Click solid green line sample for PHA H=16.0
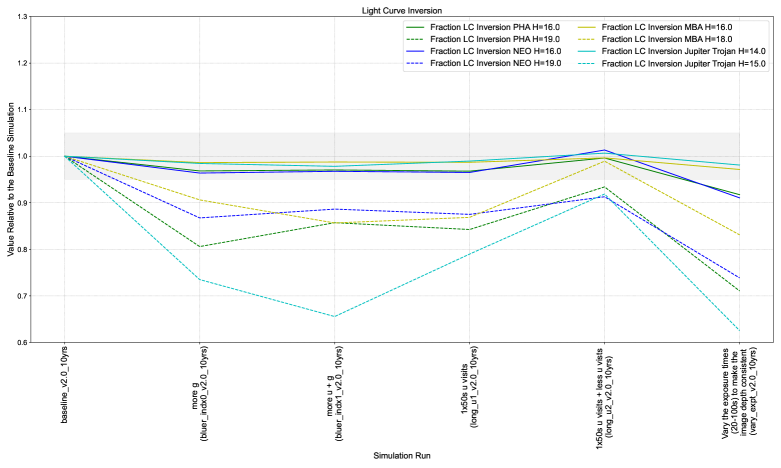Viewport: 781px width, 468px height. pyautogui.click(x=416, y=27)
